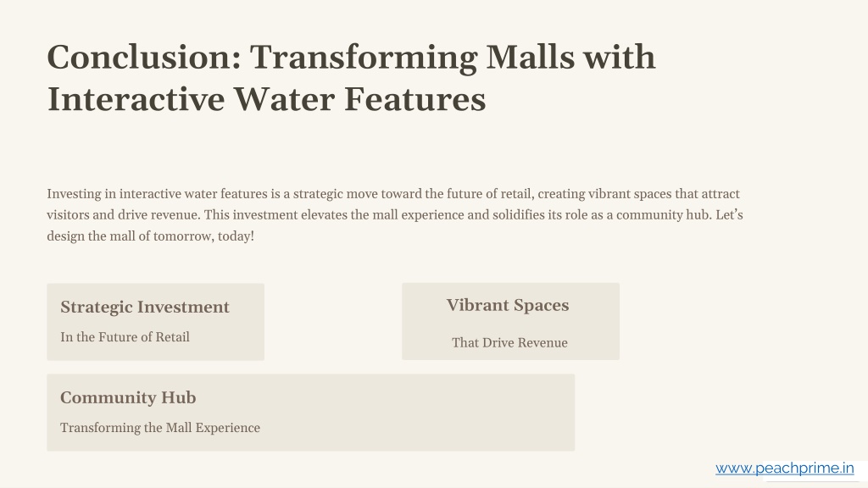Click the word 'Features' in the title

(x=415, y=100)
